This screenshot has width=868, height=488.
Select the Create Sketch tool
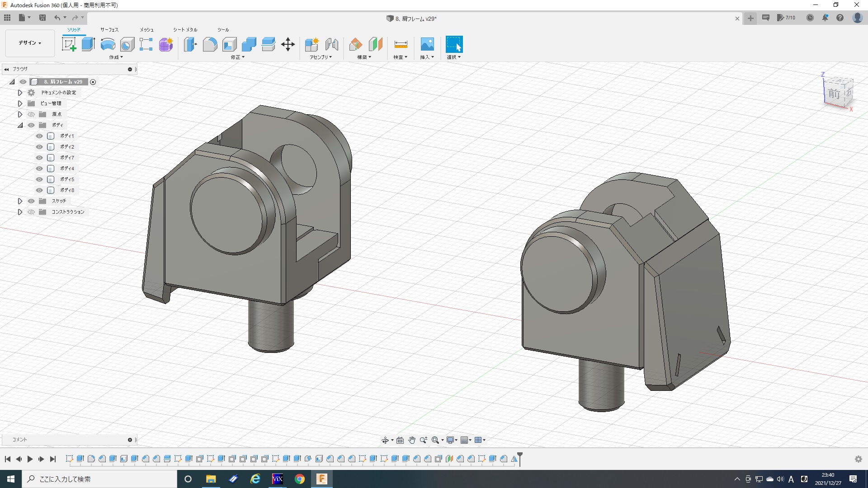[69, 44]
